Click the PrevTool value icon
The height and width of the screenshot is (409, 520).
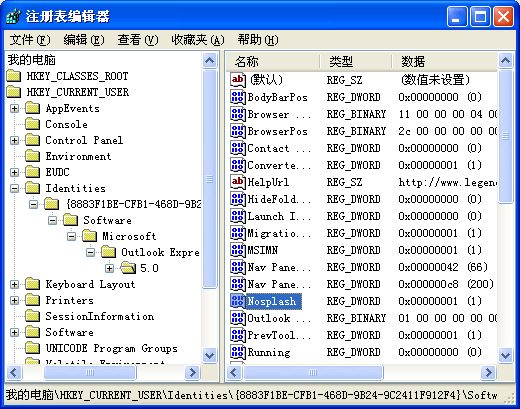(238, 335)
